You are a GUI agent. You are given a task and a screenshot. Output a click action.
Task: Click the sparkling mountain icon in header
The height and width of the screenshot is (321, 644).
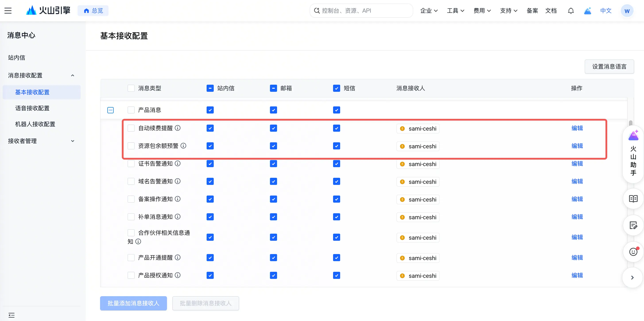coord(588,11)
